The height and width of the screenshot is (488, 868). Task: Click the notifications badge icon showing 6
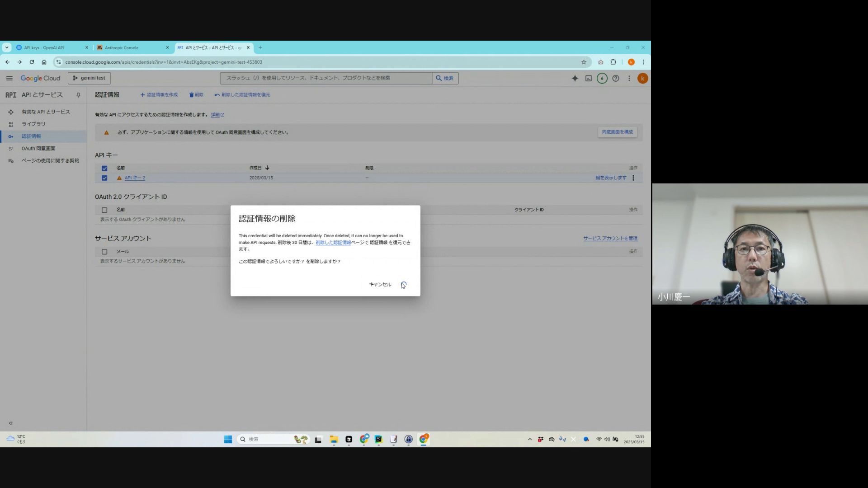coord(602,78)
